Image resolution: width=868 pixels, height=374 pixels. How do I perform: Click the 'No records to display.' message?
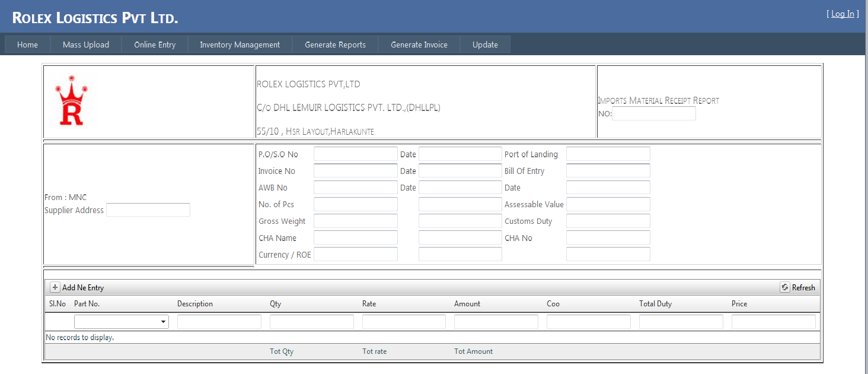tap(79, 337)
